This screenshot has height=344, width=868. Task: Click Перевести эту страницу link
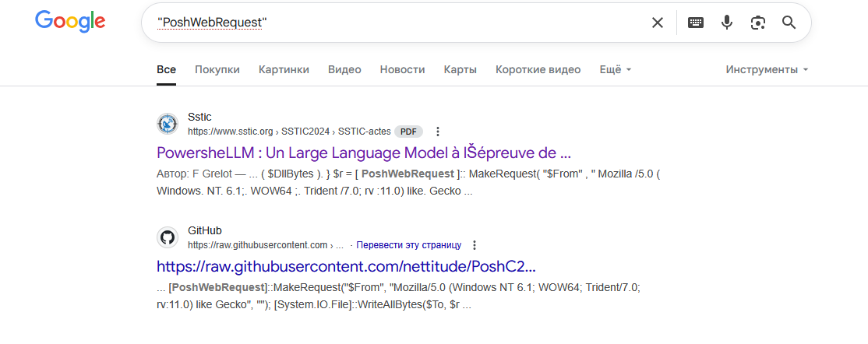(x=408, y=245)
